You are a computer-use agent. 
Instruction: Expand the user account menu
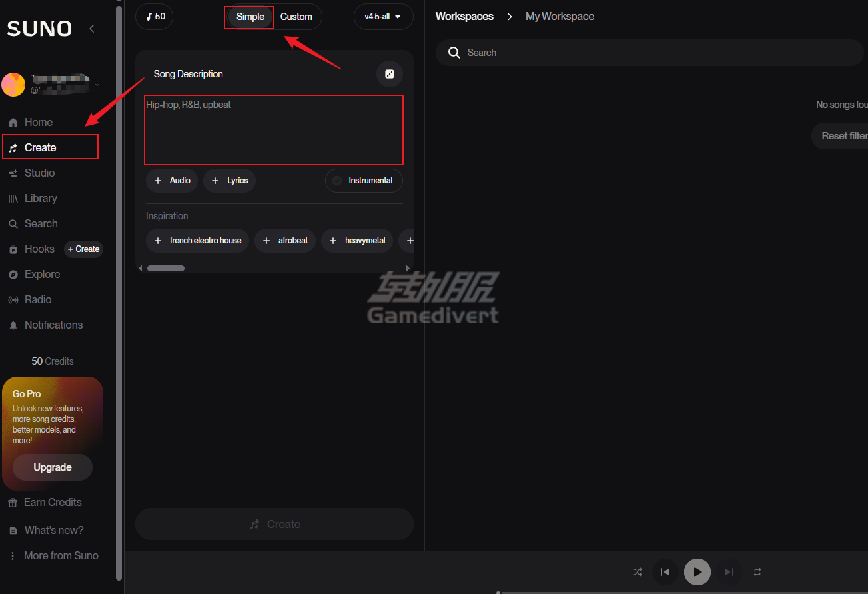click(x=97, y=85)
